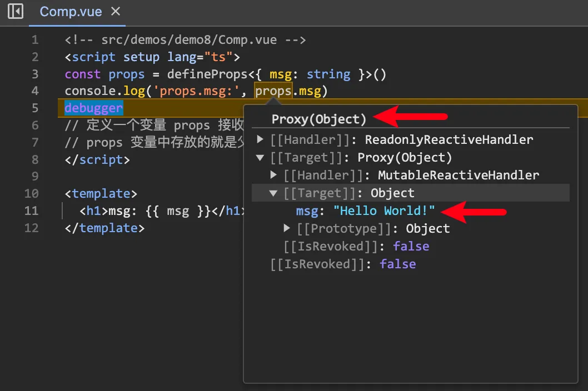Collapse the [[Target]]: Proxy(Object) node
Viewport: 588px width, 391px height.
pyautogui.click(x=260, y=157)
